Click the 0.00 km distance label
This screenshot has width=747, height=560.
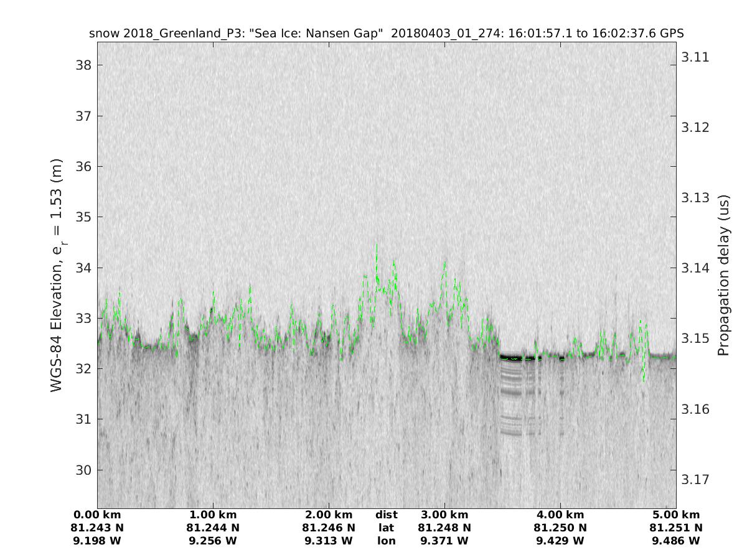click(98, 515)
